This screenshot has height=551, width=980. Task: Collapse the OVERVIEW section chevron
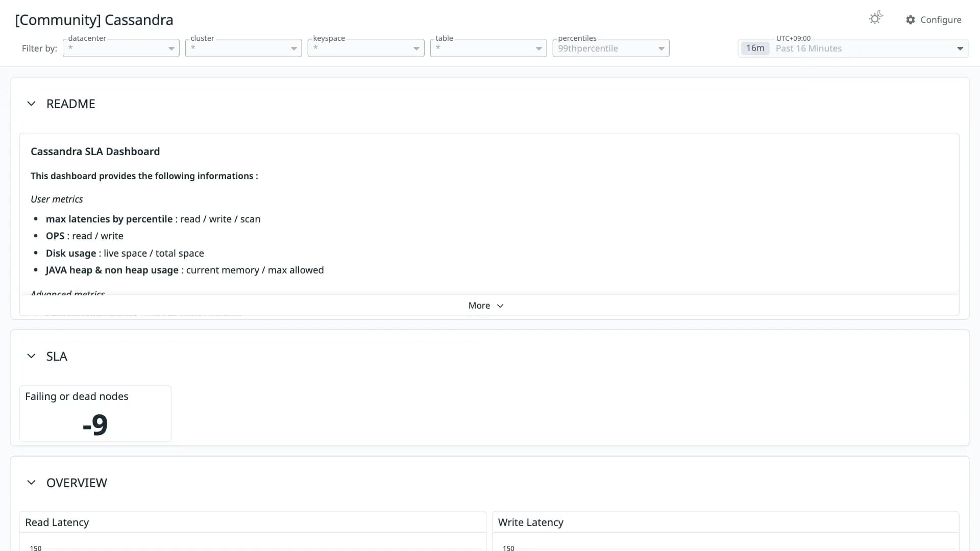pyautogui.click(x=31, y=483)
